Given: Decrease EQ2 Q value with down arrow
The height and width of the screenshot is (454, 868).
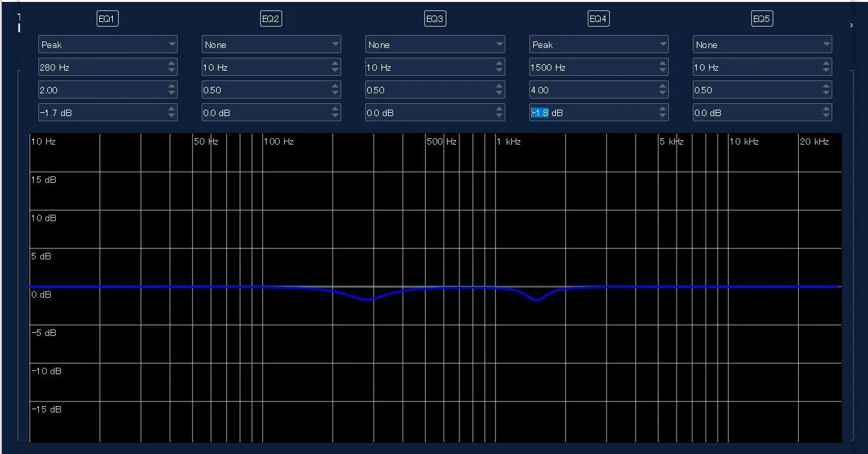Looking at the screenshot, I should click(335, 94).
